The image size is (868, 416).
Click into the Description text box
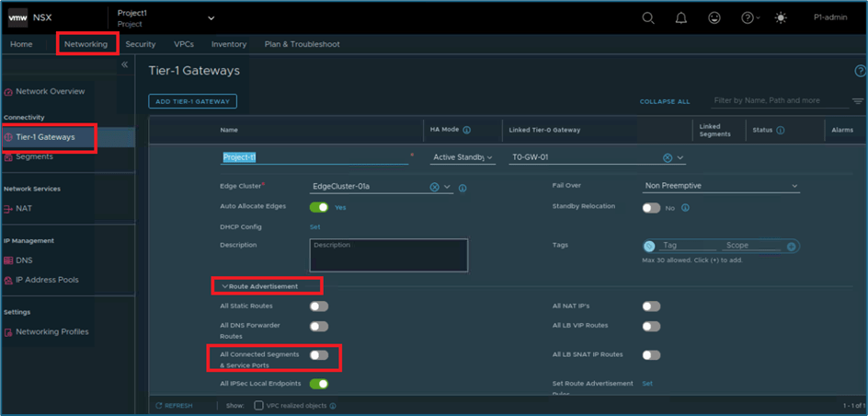click(x=389, y=255)
